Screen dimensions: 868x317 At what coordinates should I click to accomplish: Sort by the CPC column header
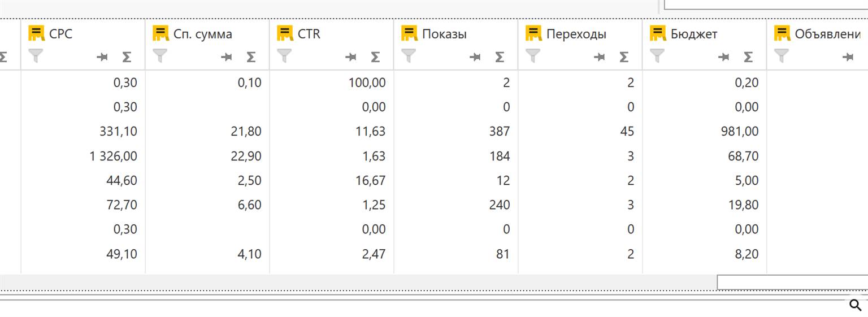tap(61, 34)
